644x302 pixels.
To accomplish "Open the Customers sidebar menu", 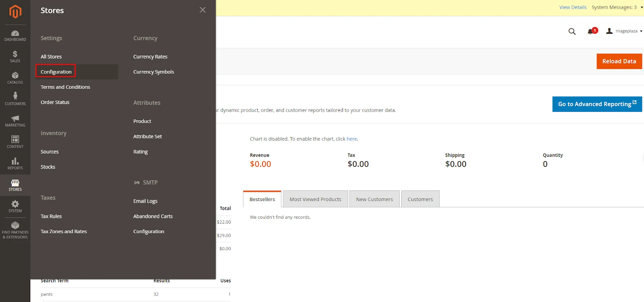I will [x=15, y=99].
